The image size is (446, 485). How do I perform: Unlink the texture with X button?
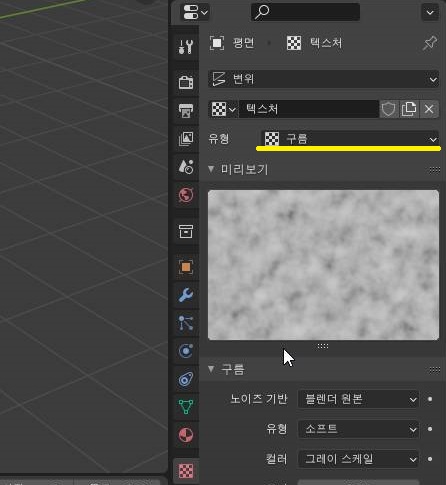(x=429, y=109)
